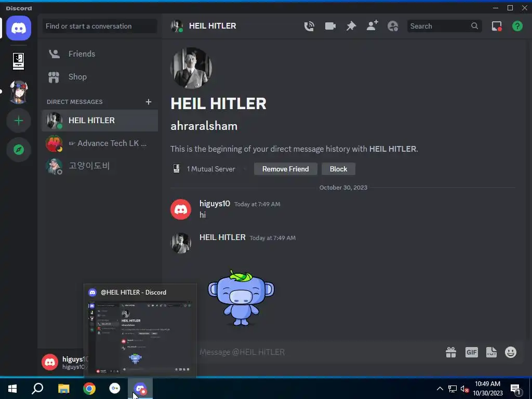This screenshot has height=399, width=532.
Task: Add friends to DM icon
Action: (372, 26)
